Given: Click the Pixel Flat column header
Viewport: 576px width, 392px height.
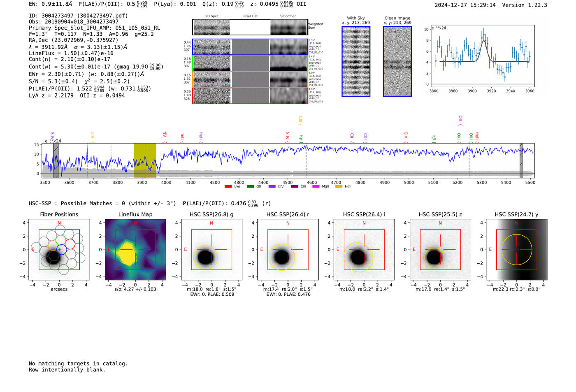Looking at the screenshot, I should click(x=250, y=16).
